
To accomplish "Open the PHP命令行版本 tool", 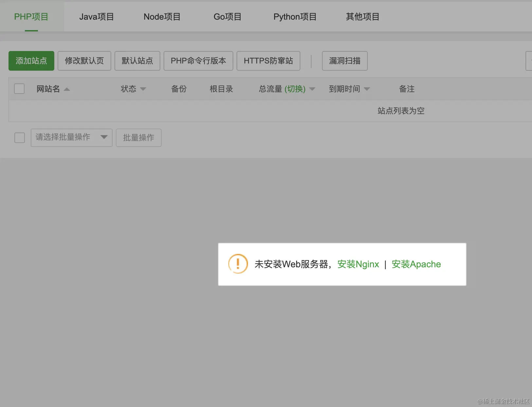I will pyautogui.click(x=198, y=61).
